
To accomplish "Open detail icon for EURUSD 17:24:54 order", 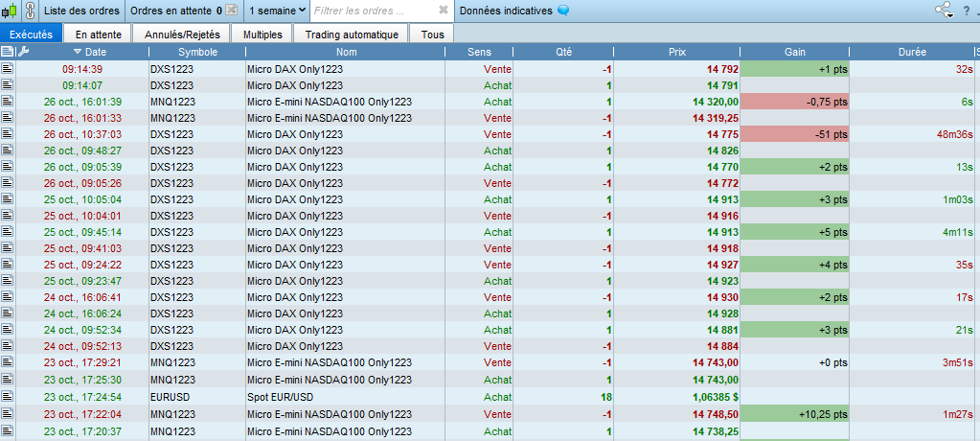I will pos(8,396).
